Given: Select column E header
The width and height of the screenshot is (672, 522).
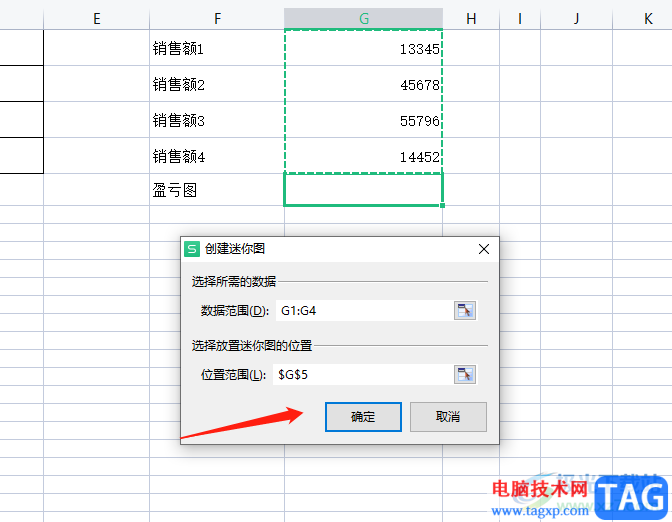Looking at the screenshot, I should (x=96, y=18).
